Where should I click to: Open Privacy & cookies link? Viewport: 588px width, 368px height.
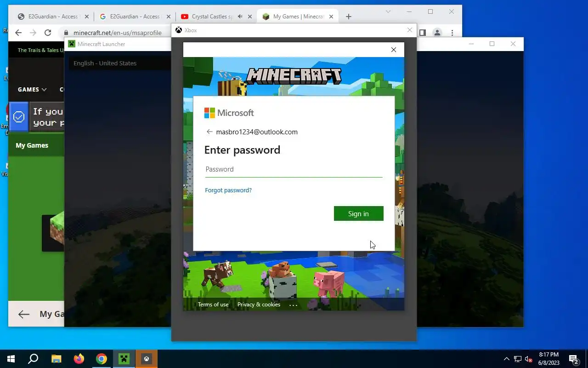coord(259,305)
